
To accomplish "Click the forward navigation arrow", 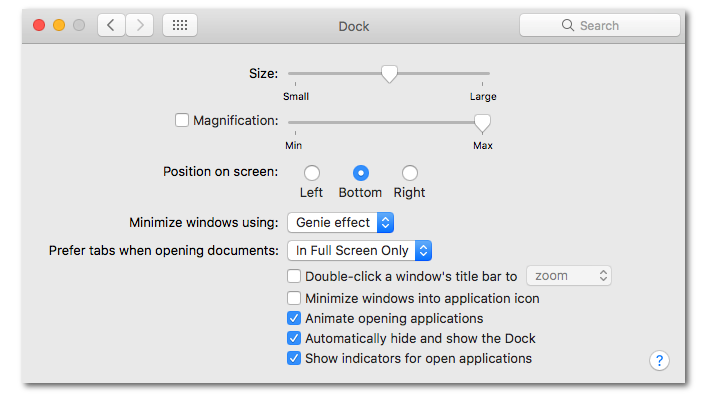I will click(x=139, y=25).
